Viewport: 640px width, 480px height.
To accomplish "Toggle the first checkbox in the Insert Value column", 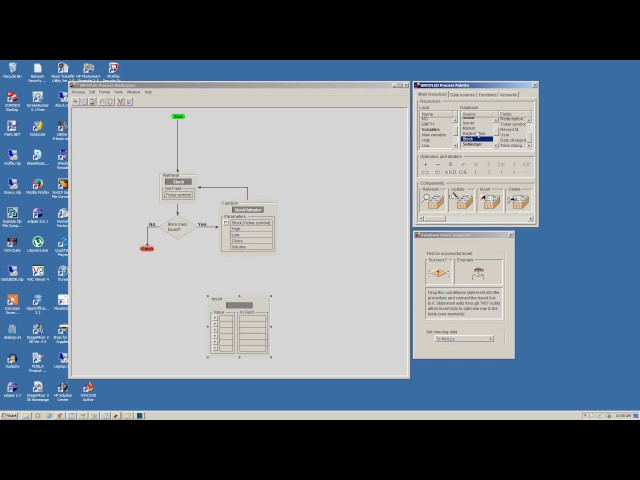I will click(x=215, y=318).
